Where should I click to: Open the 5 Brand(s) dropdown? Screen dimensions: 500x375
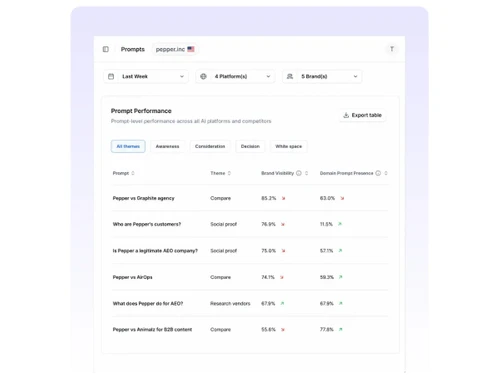(322, 76)
